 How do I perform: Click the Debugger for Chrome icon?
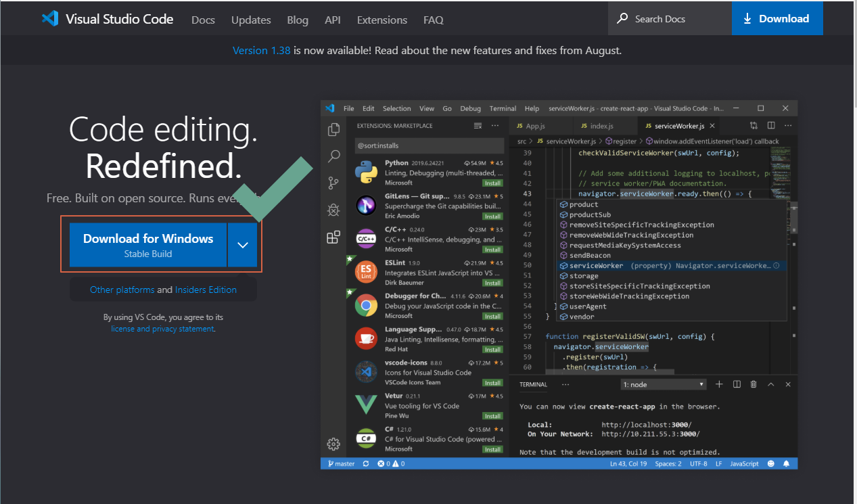point(366,305)
